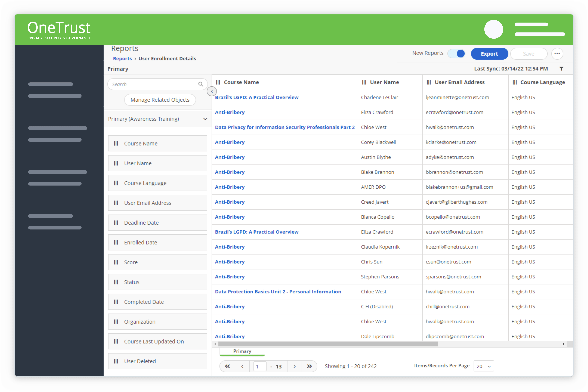Click the grip icon of Score field
588x392 pixels.
pyautogui.click(x=116, y=262)
